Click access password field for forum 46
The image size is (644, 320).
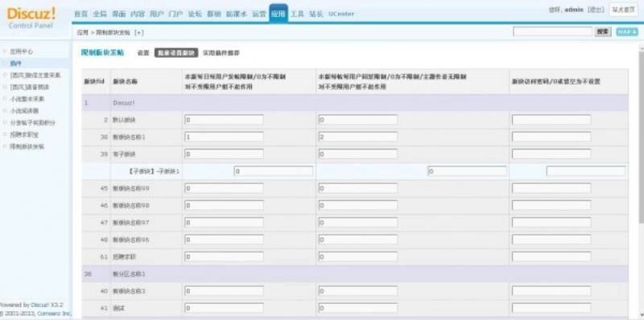click(551, 206)
